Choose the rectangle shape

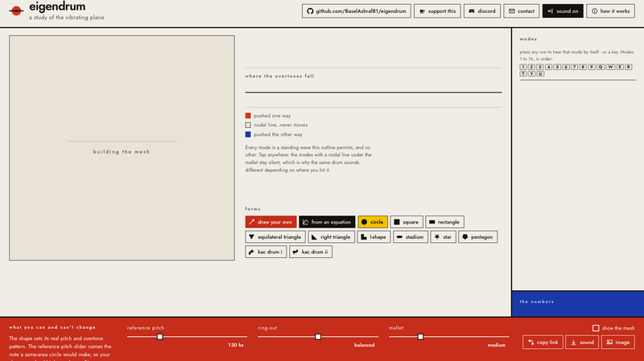click(445, 222)
